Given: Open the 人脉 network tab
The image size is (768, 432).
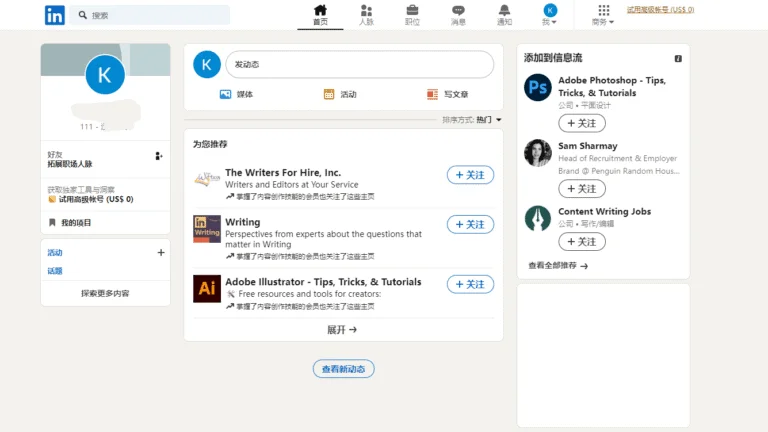Looking at the screenshot, I should pos(366,15).
